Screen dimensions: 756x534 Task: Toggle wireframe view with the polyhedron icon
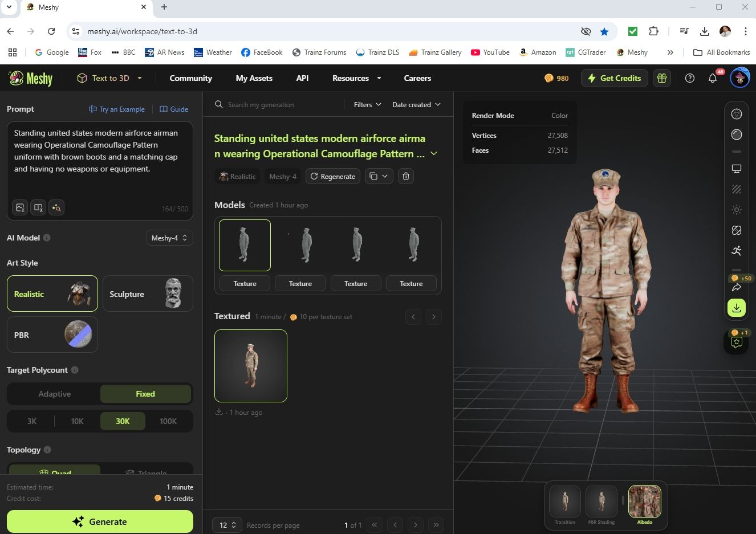pos(737,114)
